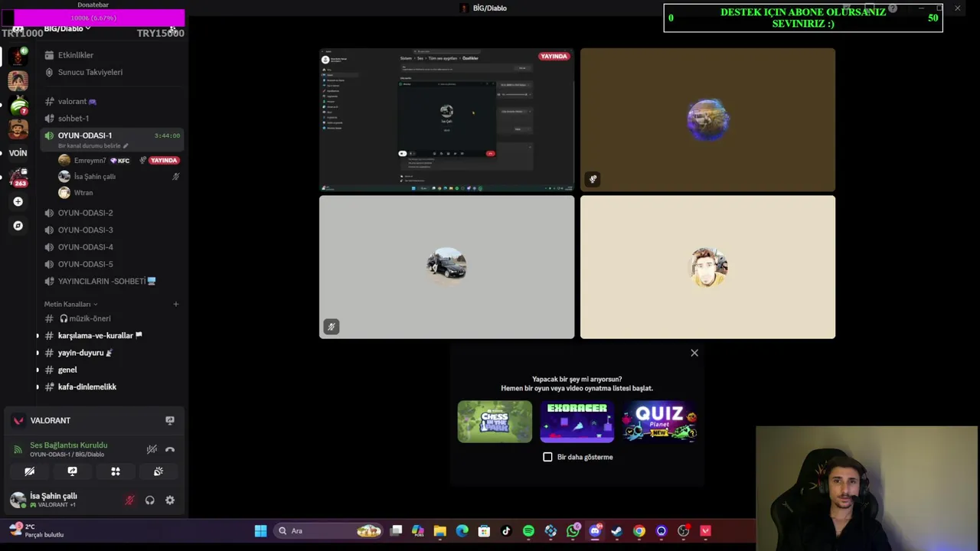
Task: Add a server plus icon
Action: (x=18, y=202)
